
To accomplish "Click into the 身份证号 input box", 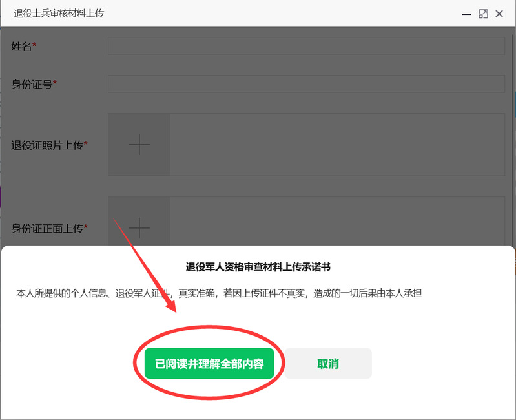I will click(x=305, y=84).
